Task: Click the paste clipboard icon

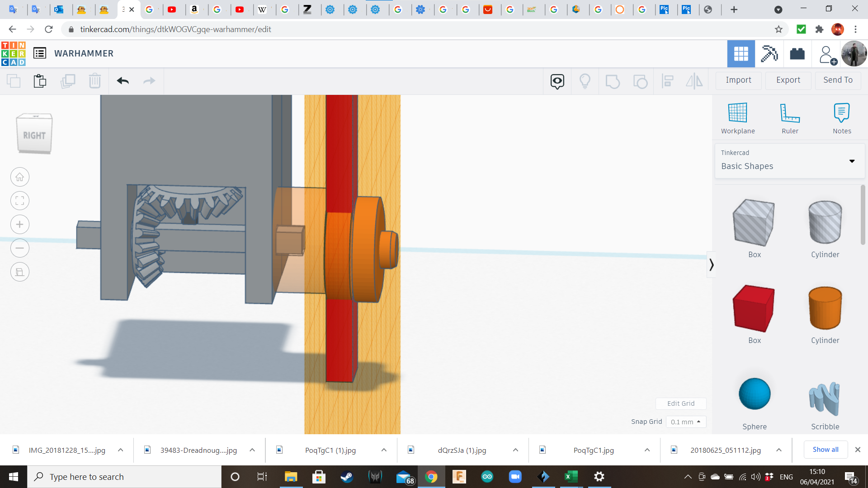Action: tap(40, 81)
